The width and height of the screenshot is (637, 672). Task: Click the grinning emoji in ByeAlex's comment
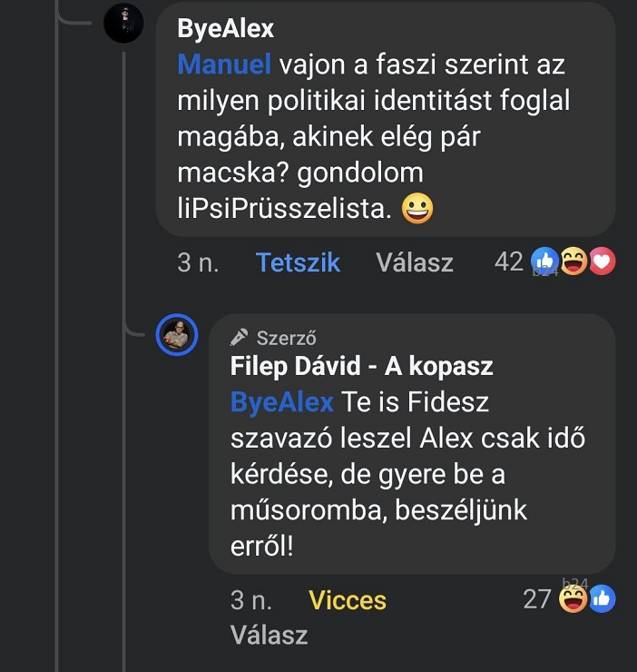click(x=417, y=210)
